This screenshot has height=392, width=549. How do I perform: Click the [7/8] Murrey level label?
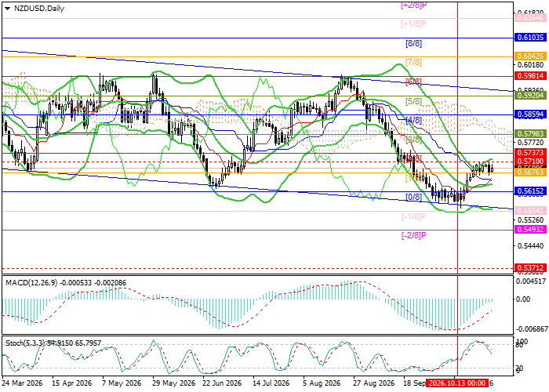pos(413,62)
